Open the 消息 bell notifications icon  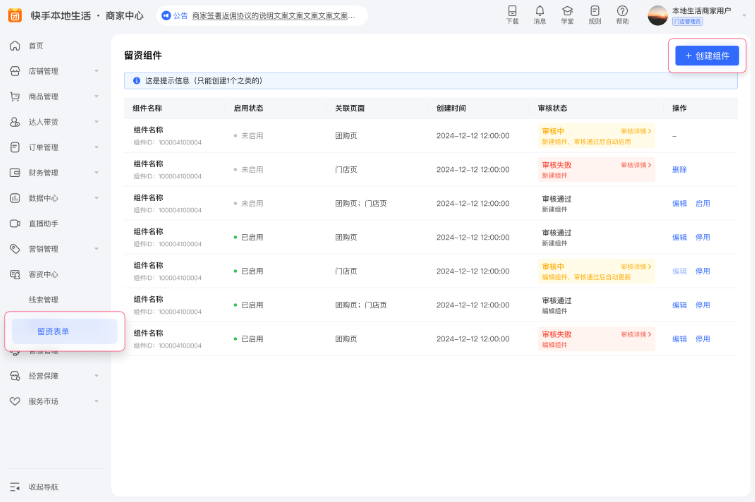[540, 11]
